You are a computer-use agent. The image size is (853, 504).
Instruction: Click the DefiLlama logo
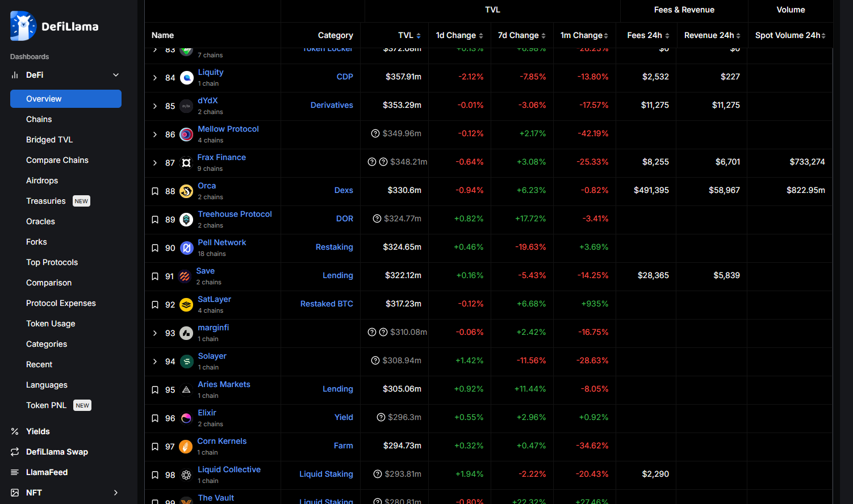(x=55, y=26)
